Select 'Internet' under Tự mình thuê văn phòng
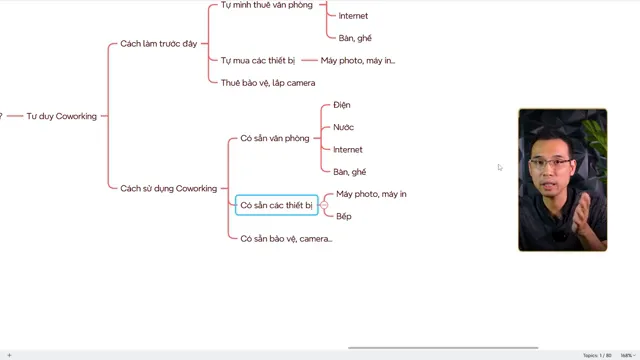 353,16
